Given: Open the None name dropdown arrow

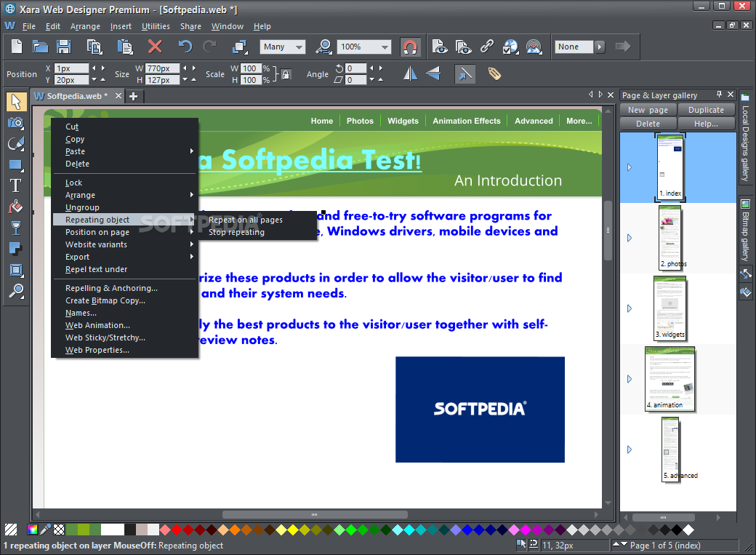Looking at the screenshot, I should pos(599,47).
